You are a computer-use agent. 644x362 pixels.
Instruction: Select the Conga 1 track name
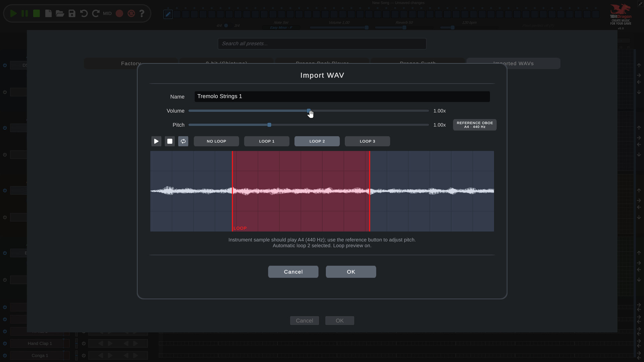40,355
